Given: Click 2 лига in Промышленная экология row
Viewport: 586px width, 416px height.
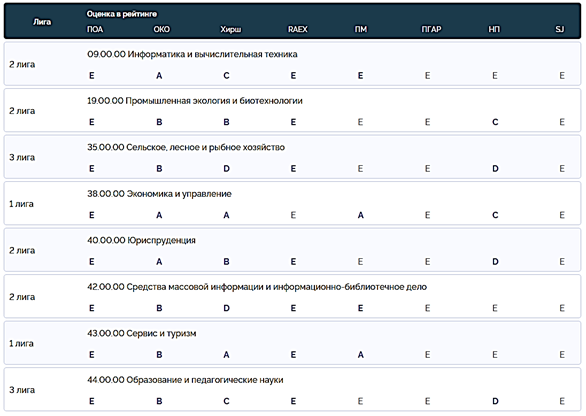Looking at the screenshot, I should [x=22, y=111].
